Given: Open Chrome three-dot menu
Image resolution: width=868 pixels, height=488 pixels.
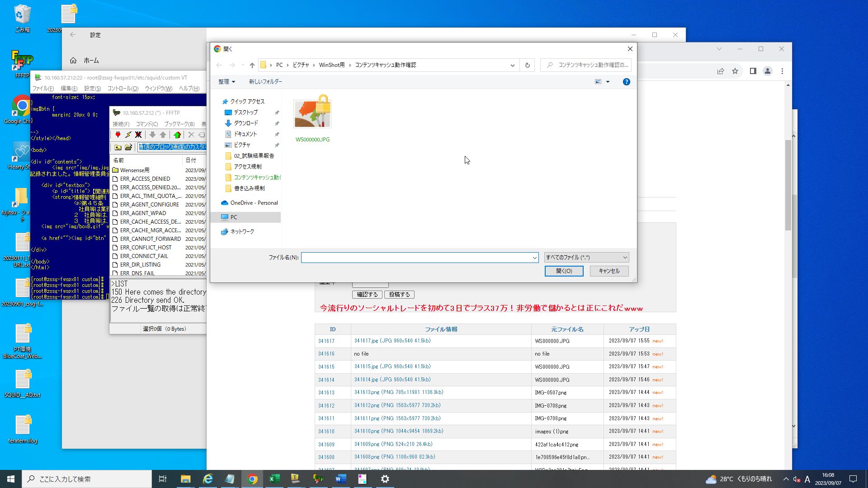Looking at the screenshot, I should (x=782, y=71).
